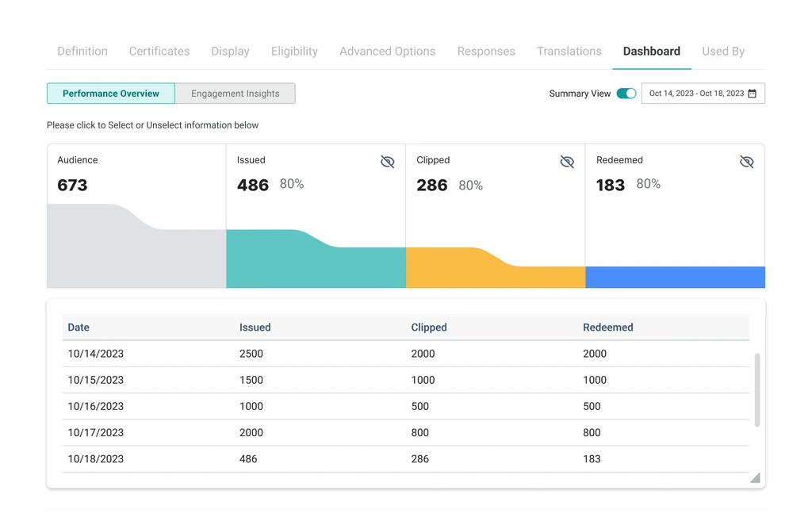Select the 10/18/2023 date cell
Viewport: 812px width, 521px height.
click(x=96, y=459)
